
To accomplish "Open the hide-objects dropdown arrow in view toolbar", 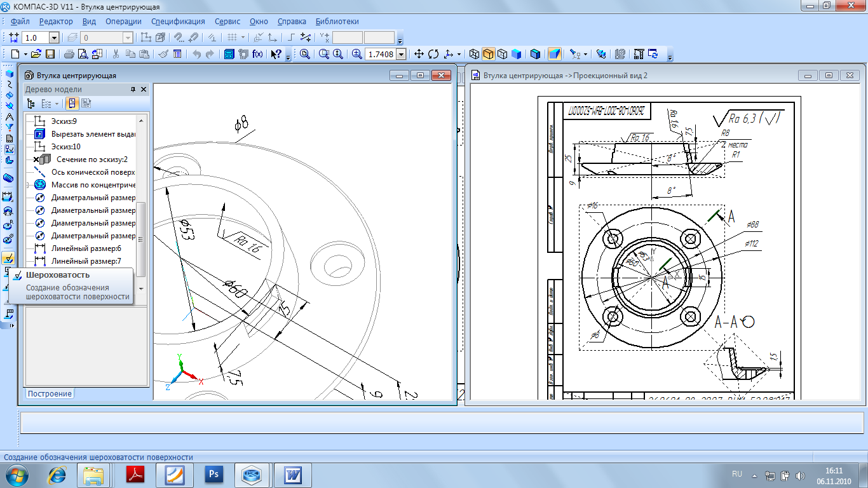I will click(585, 54).
